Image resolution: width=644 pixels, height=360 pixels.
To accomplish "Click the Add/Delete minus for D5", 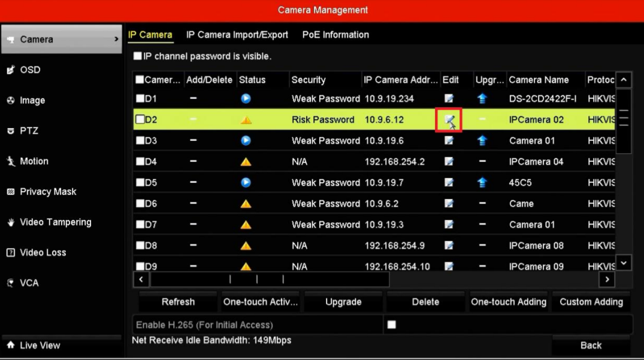I will pos(193,182).
